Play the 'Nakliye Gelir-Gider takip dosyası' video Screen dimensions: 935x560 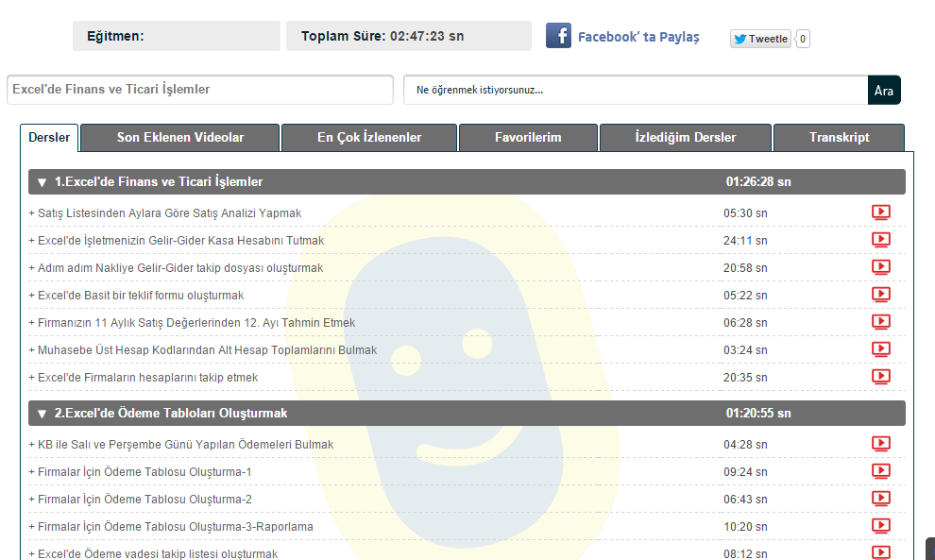click(x=880, y=267)
